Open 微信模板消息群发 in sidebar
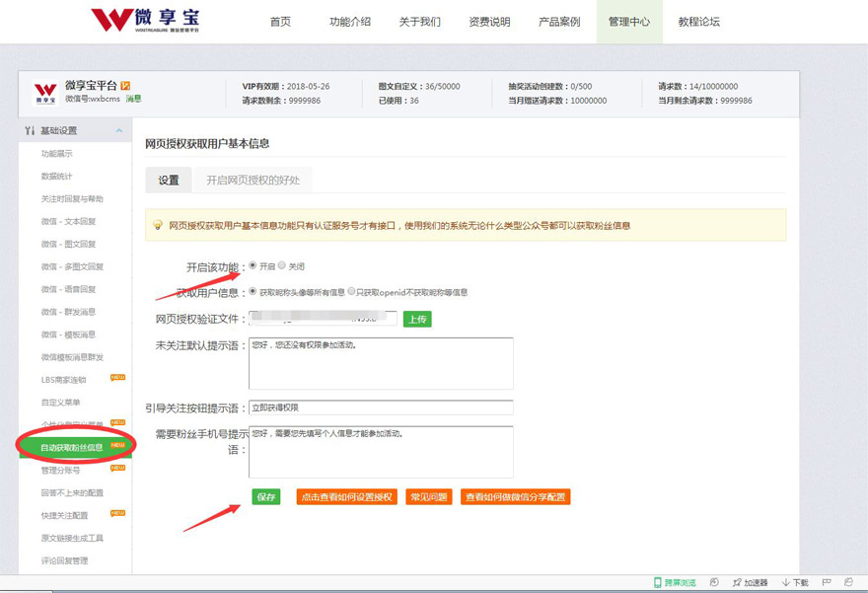 click(x=72, y=358)
